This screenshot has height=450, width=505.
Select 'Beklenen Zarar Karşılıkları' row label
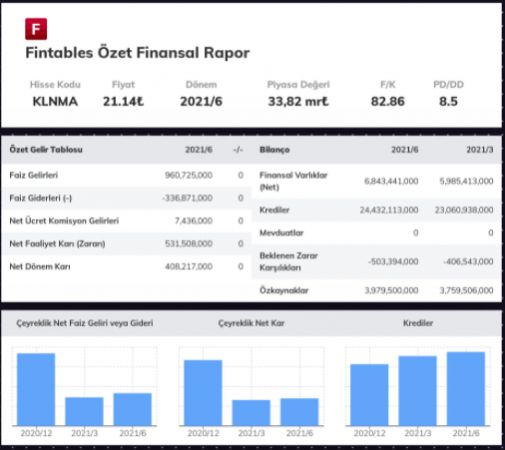tap(289, 262)
